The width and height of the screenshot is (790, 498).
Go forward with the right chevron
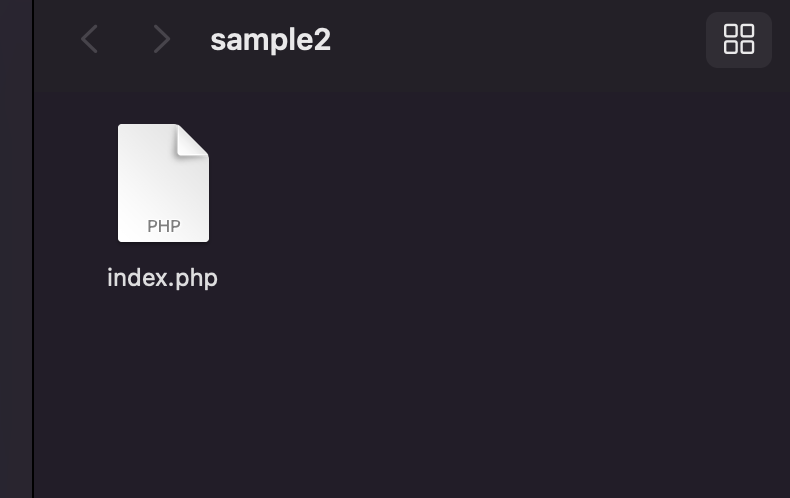click(162, 39)
